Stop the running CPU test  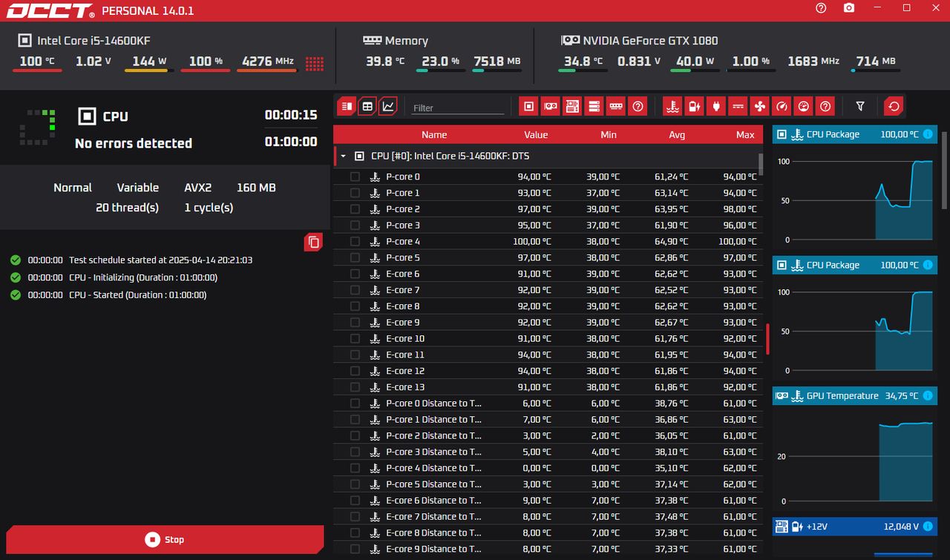click(x=164, y=539)
